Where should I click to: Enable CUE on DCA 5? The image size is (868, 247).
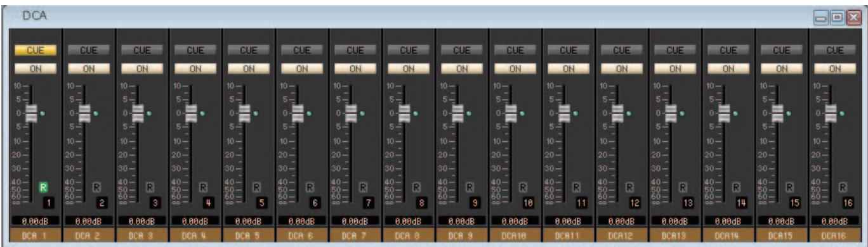[x=249, y=50]
